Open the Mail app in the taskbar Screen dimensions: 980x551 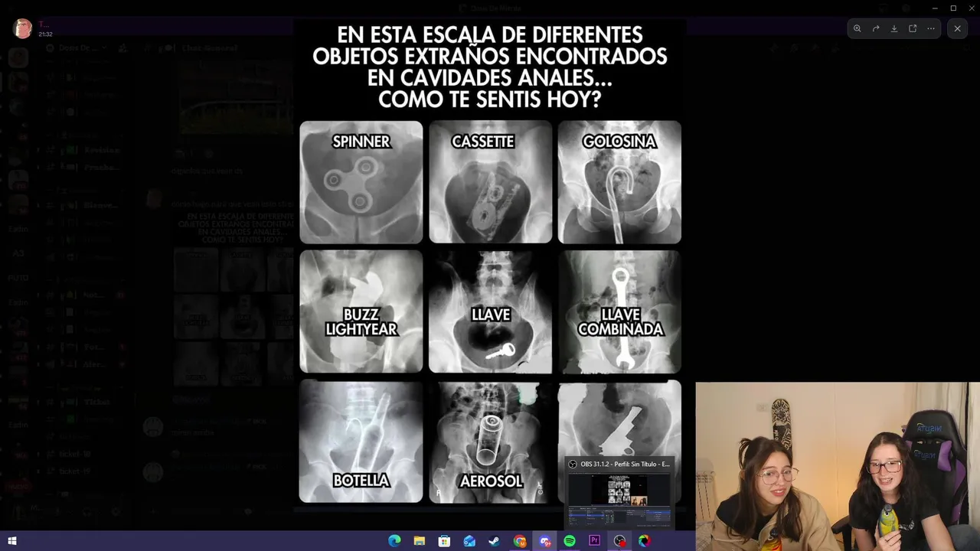coord(469,541)
